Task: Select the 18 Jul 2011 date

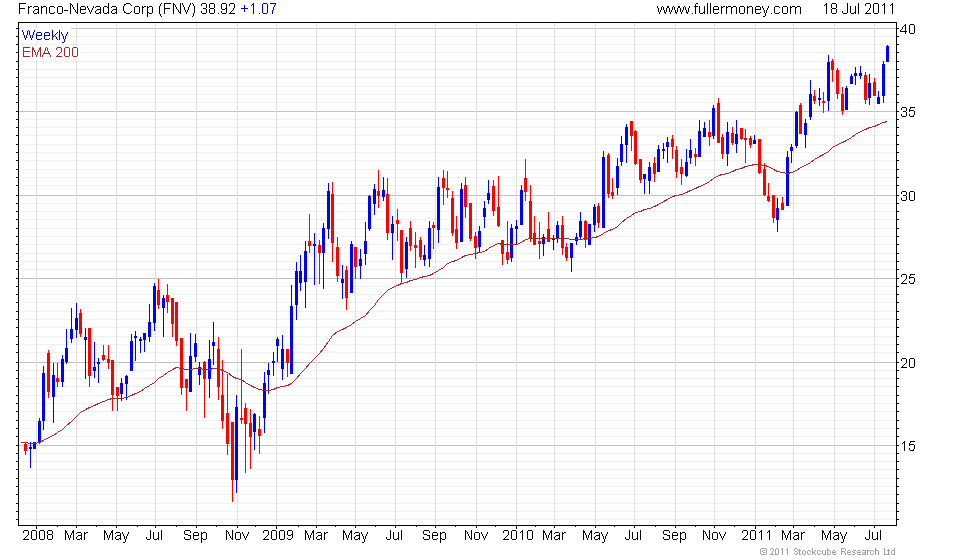Action: point(858,9)
